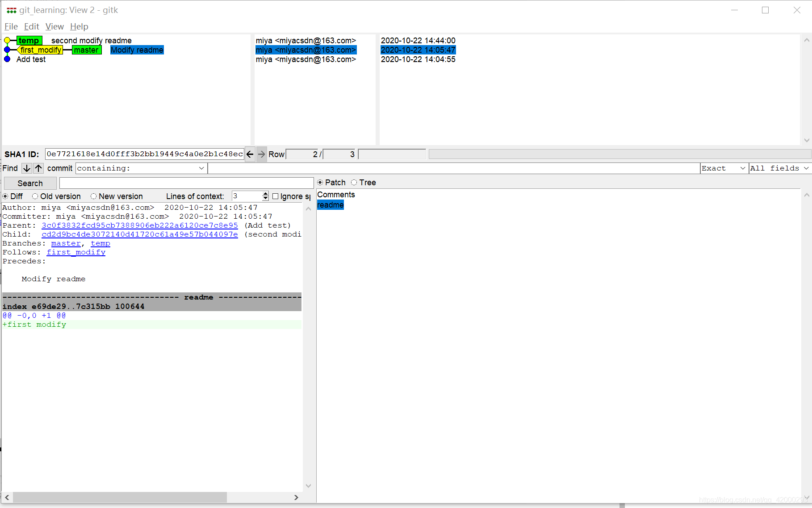Screen dimensions: 812x508
Task: Open the All fields dropdown
Action: tap(779, 168)
